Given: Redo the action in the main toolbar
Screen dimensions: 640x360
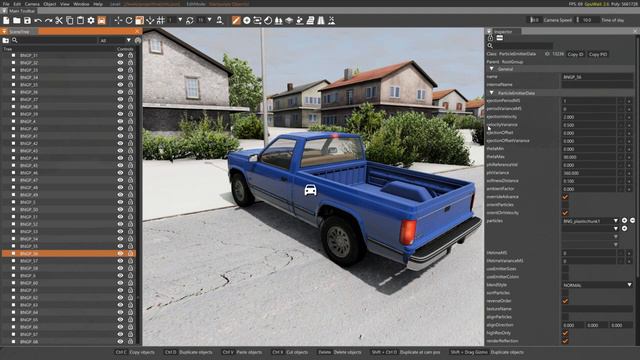Looking at the screenshot, I should coord(49,20).
